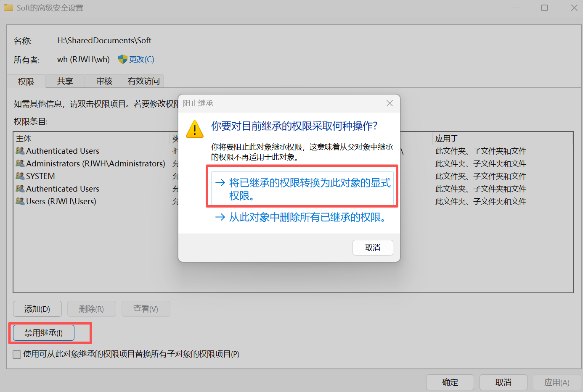Select the Users (RJWH\Users) group icon
This screenshot has height=392, width=583.
coord(20,201)
